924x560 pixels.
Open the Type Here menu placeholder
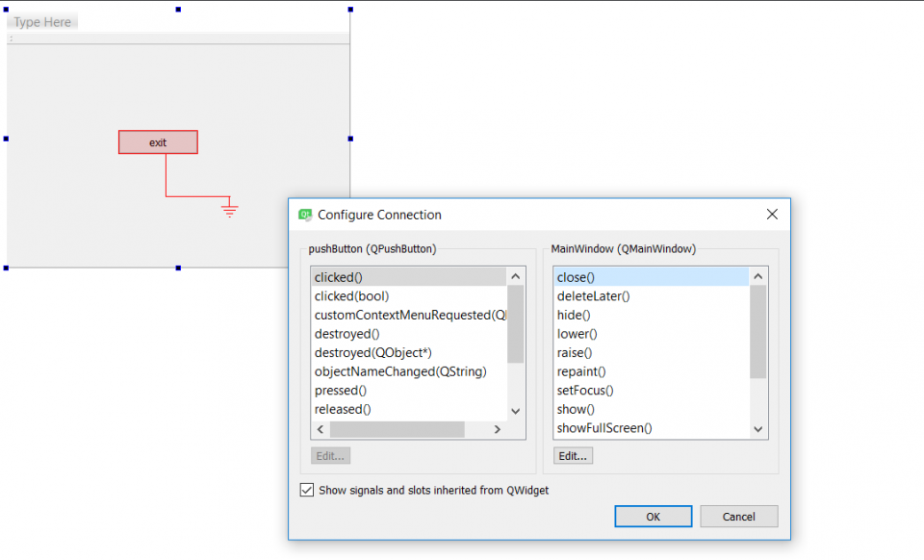pos(42,22)
